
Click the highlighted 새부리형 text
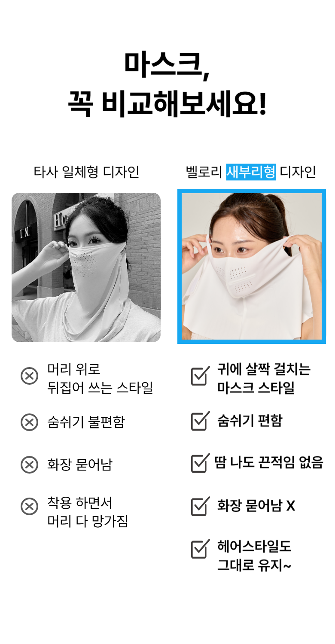[251, 172]
